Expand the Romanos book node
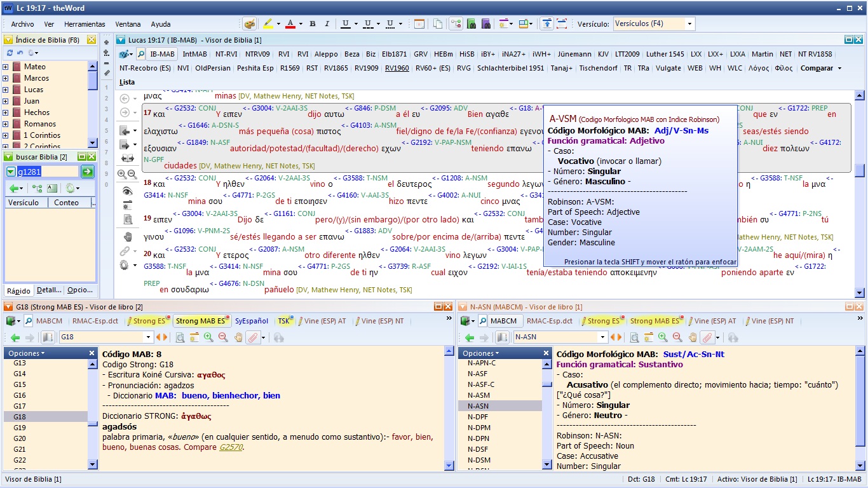This screenshot has height=488, width=868. click(x=6, y=124)
